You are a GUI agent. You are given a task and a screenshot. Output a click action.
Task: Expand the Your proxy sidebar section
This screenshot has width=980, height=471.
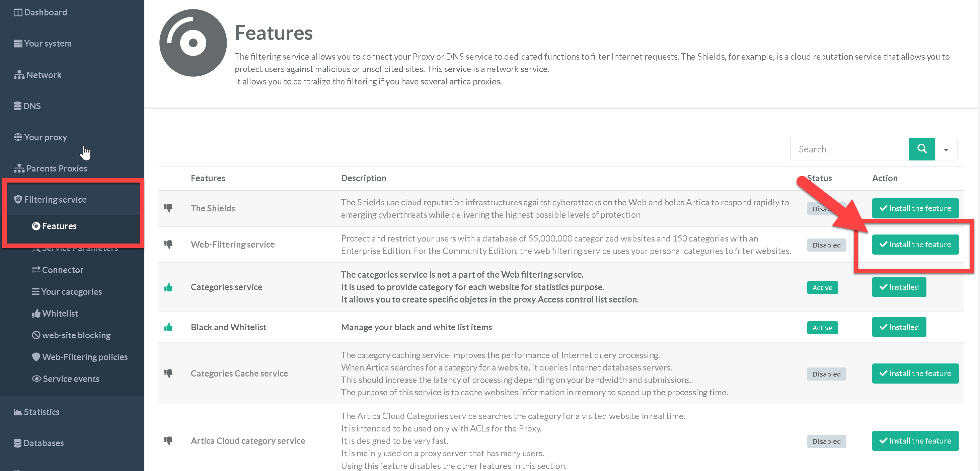coord(45,137)
